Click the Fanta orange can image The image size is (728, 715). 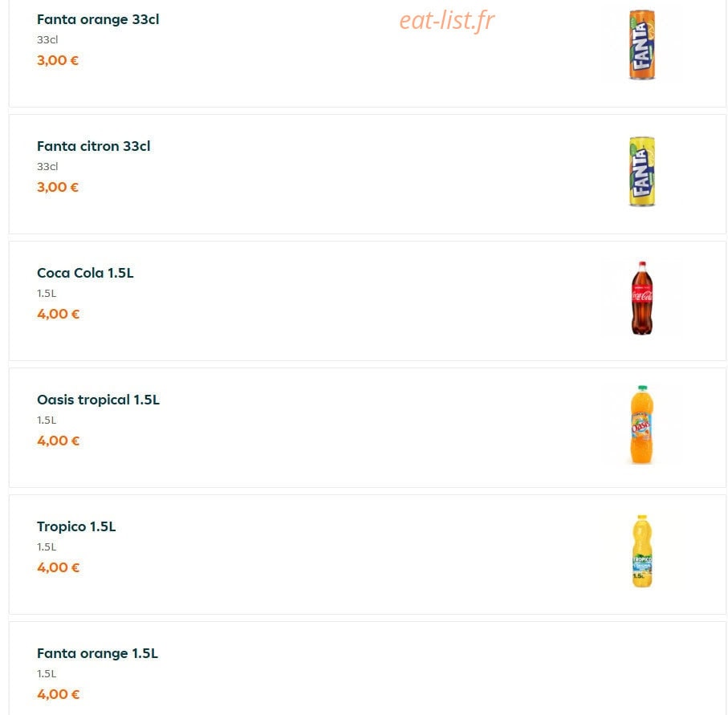[641, 45]
